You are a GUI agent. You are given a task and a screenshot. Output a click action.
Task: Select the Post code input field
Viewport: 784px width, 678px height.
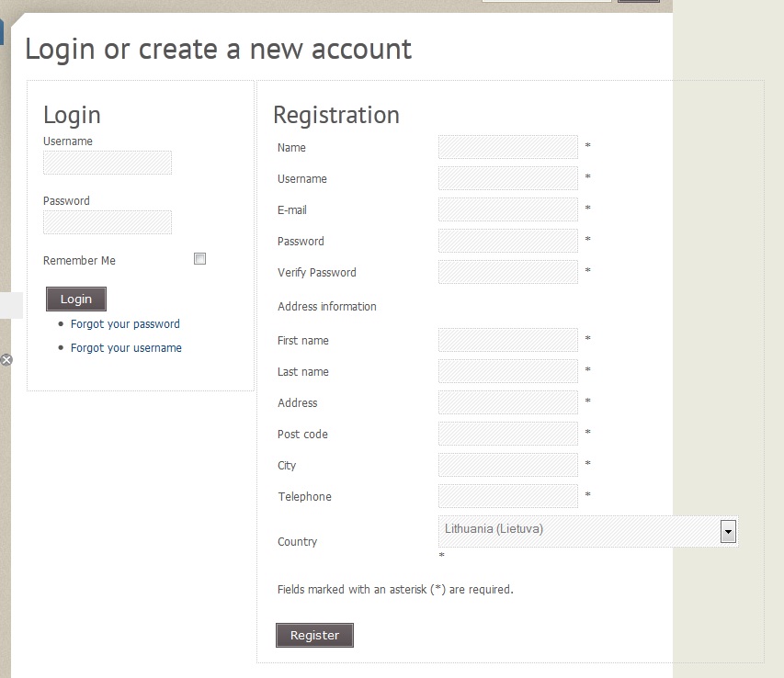pos(508,434)
